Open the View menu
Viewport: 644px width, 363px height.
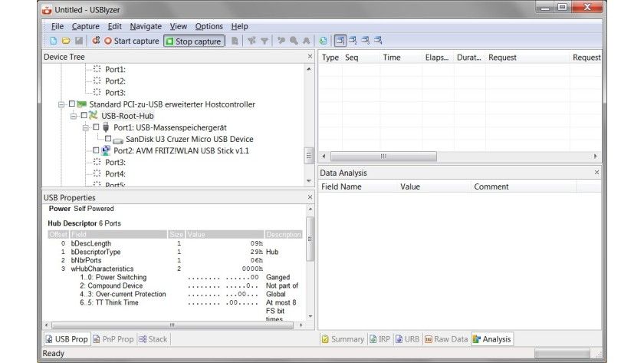point(178,26)
